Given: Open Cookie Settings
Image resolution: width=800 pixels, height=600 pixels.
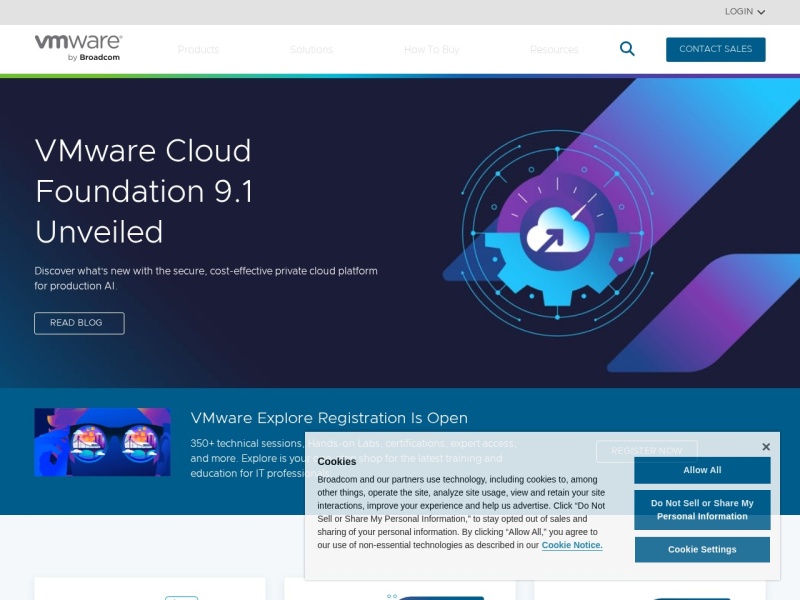Looking at the screenshot, I should coord(702,549).
